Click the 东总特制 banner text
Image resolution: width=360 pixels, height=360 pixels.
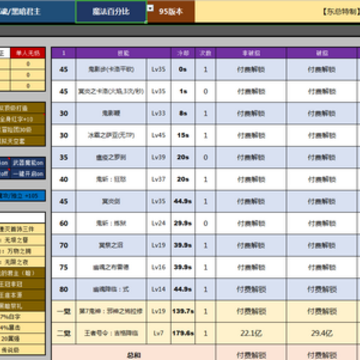[x=341, y=12]
